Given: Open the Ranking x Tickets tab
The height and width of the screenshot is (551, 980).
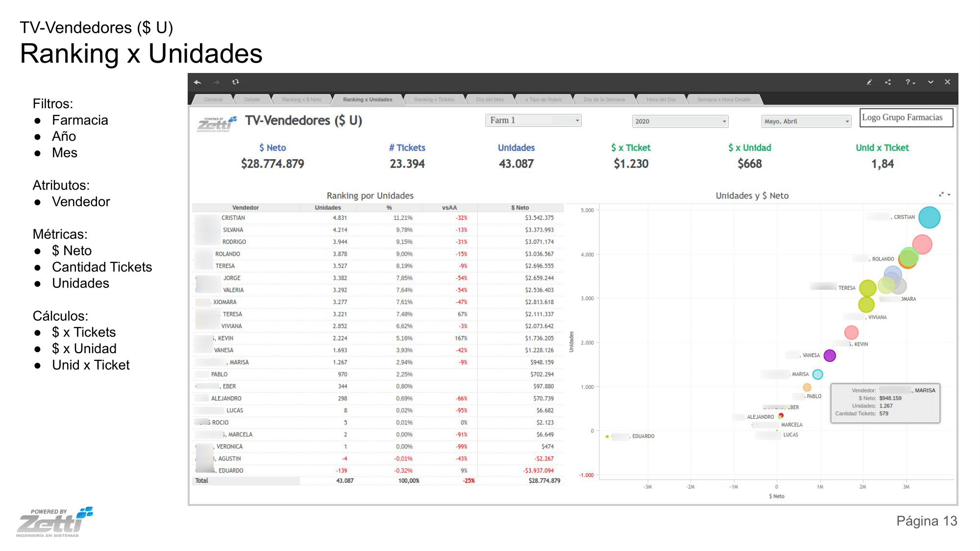Looking at the screenshot, I should point(434,99).
